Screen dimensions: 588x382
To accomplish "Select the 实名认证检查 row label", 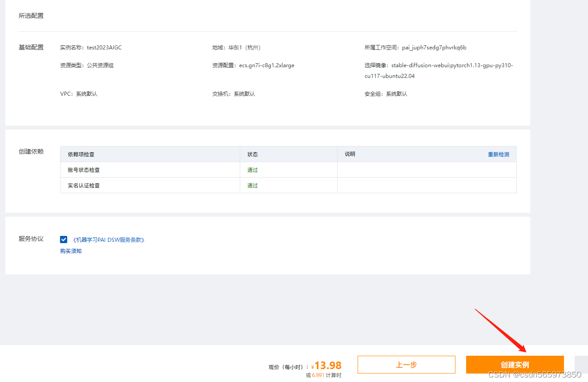I will point(84,186).
